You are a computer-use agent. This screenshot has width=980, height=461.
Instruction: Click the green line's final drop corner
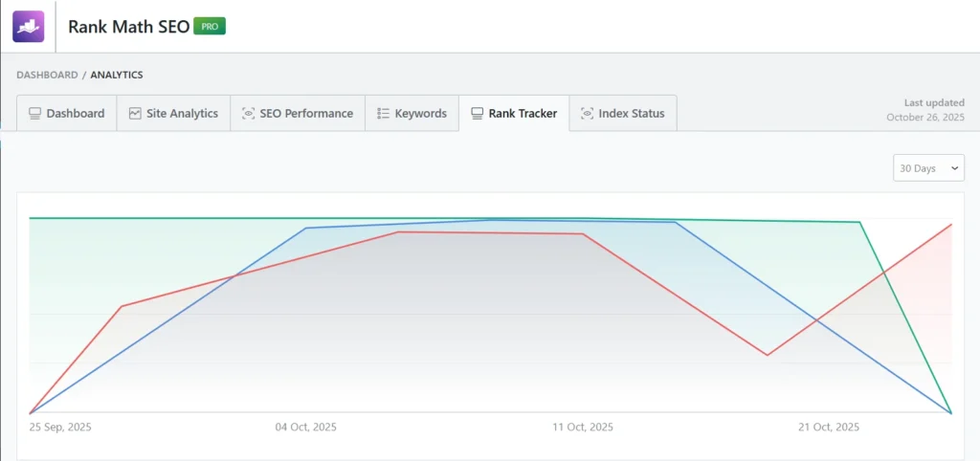(860, 223)
